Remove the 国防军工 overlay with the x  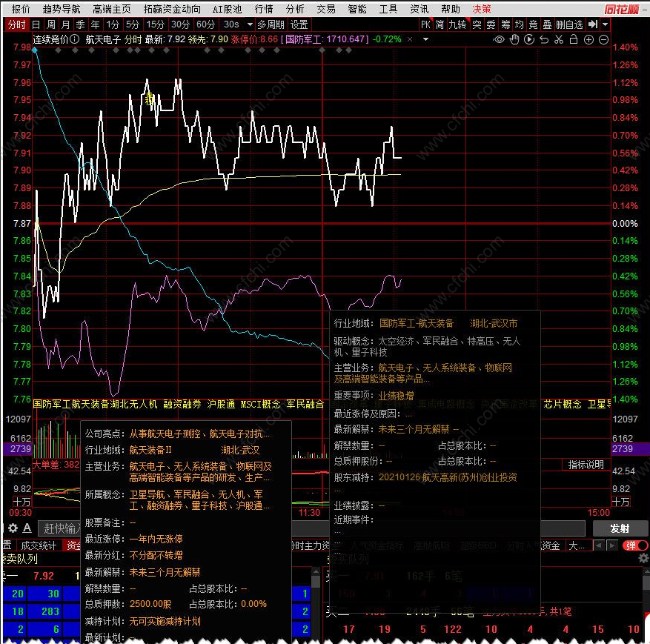tap(410, 39)
